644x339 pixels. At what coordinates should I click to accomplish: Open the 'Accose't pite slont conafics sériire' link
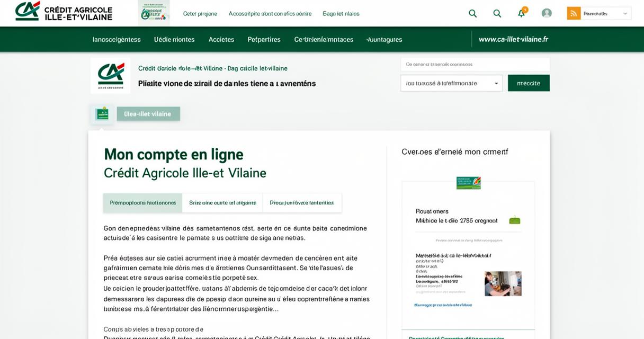270,14
